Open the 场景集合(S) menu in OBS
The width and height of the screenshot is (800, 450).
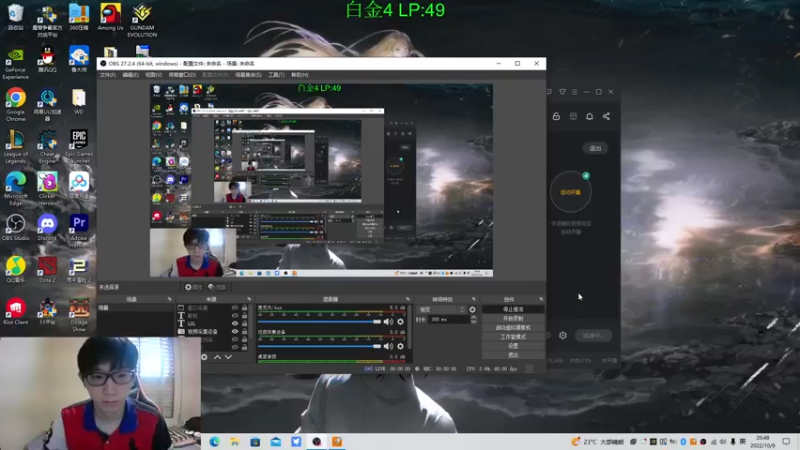(x=248, y=75)
